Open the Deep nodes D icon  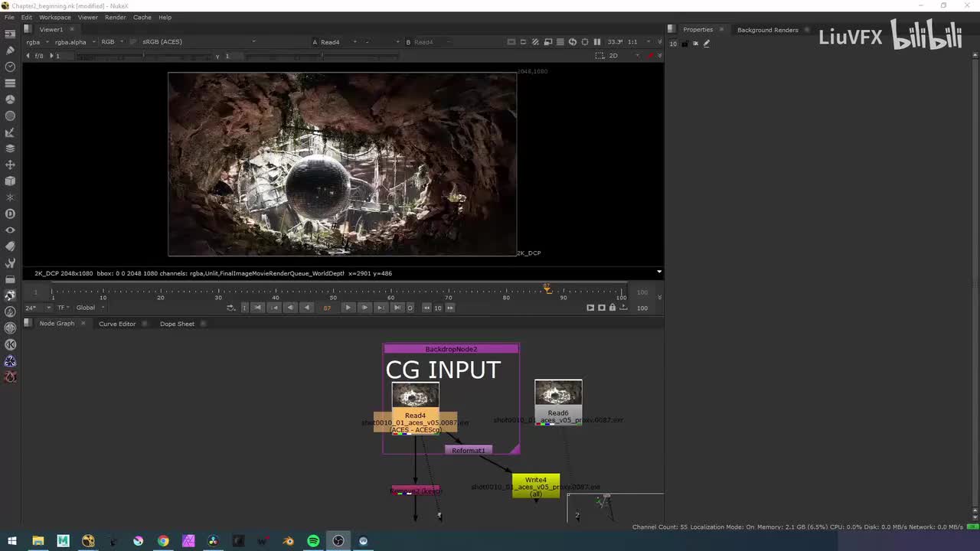click(x=10, y=214)
